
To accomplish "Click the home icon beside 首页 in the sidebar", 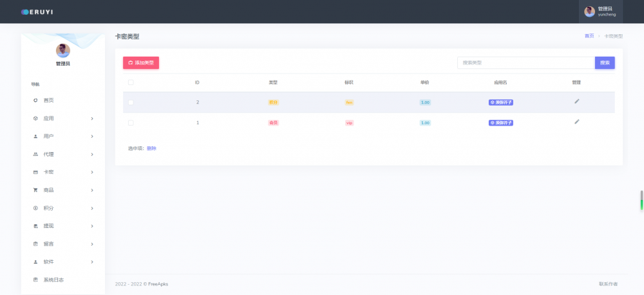I will (35, 100).
